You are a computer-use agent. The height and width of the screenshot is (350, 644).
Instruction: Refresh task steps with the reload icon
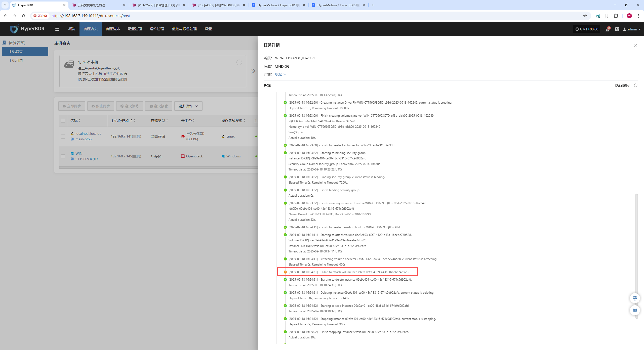[x=636, y=85]
